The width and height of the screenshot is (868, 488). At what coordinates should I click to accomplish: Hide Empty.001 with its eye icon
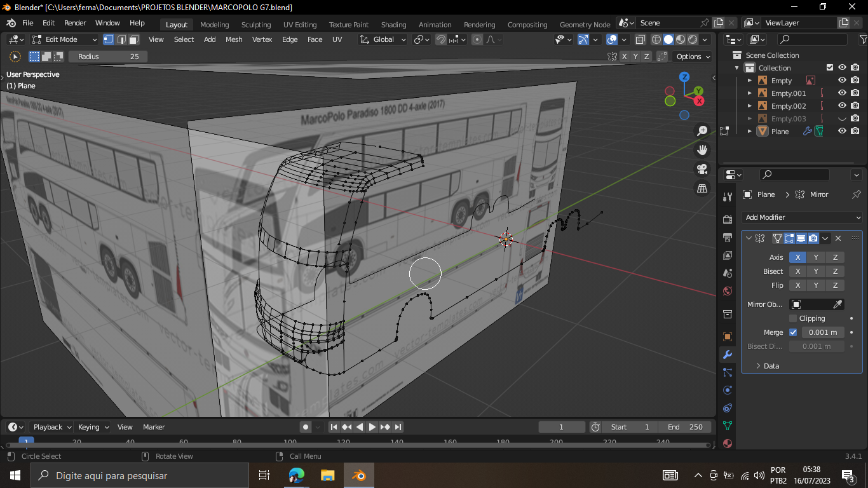842,93
